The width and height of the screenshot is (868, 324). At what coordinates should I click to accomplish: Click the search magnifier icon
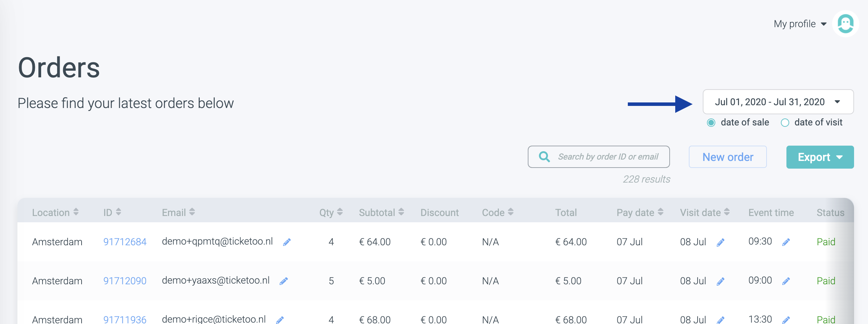pyautogui.click(x=544, y=157)
